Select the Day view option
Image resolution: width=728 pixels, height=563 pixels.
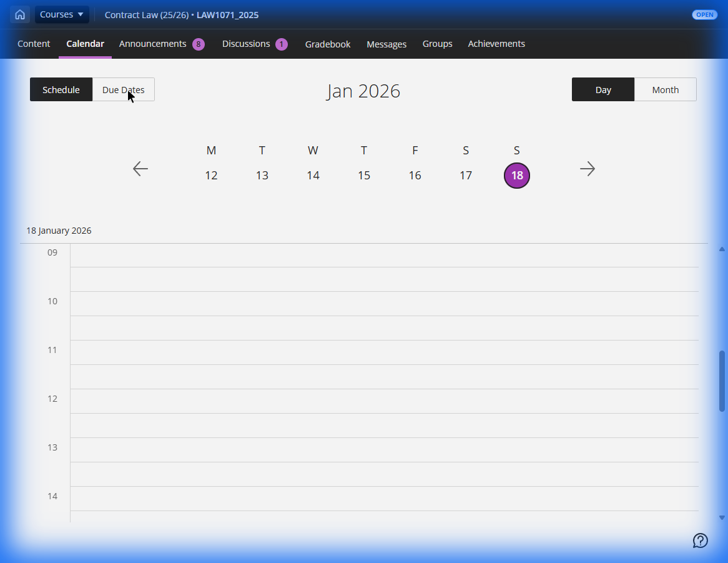tap(603, 89)
